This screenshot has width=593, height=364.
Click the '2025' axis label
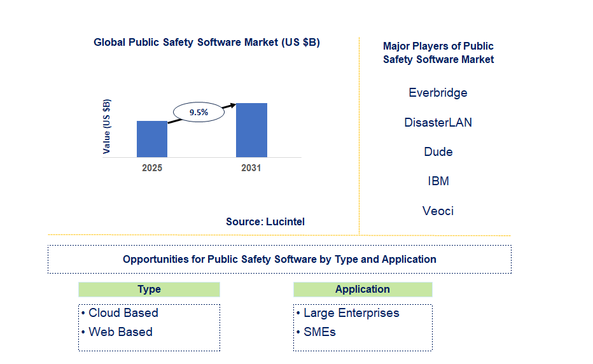[152, 168]
